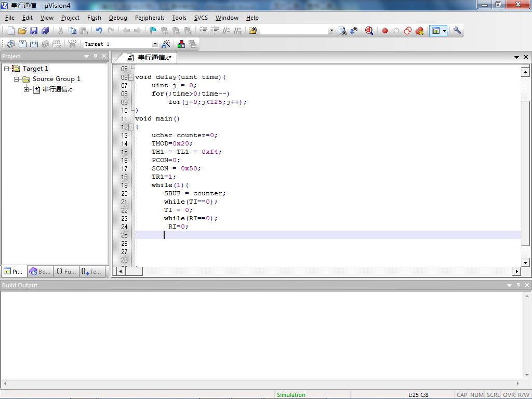Click the Start/Stop Debug Session icon

pos(369,31)
